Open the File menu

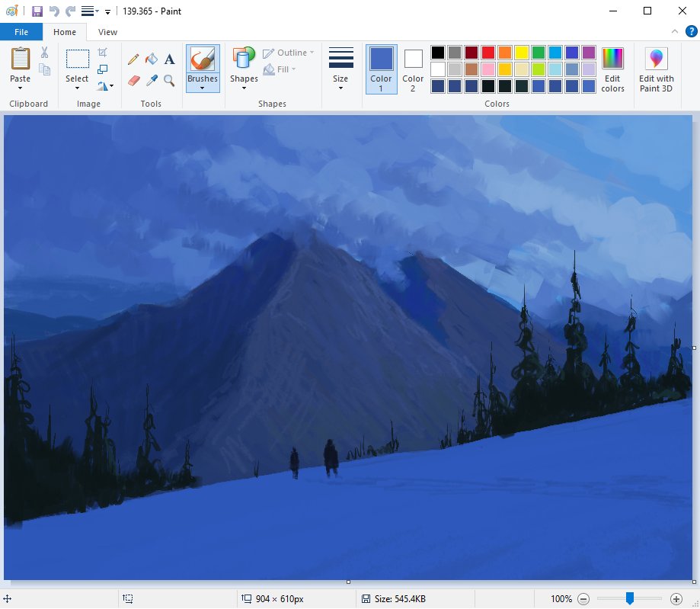click(21, 32)
